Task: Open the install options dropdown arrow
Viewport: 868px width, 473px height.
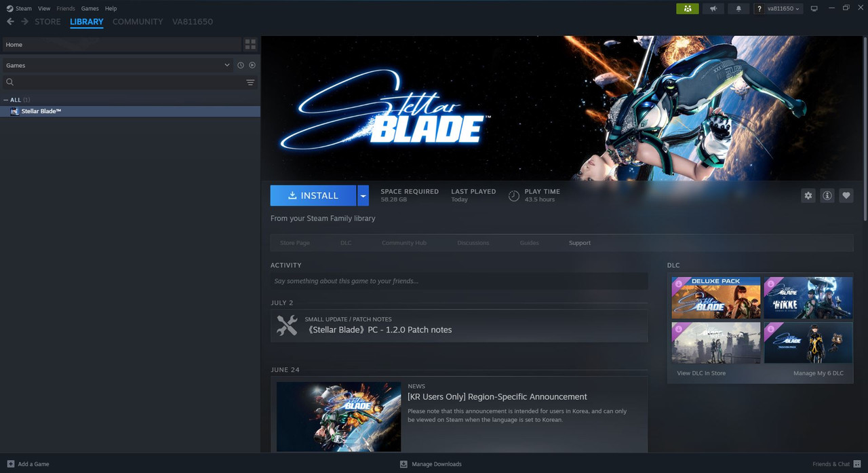Action: (x=363, y=195)
